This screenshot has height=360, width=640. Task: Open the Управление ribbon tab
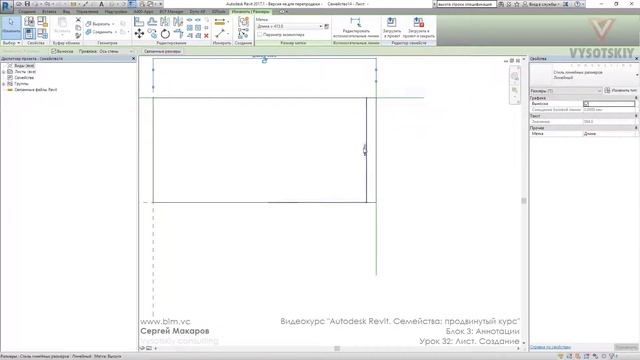click(87, 11)
